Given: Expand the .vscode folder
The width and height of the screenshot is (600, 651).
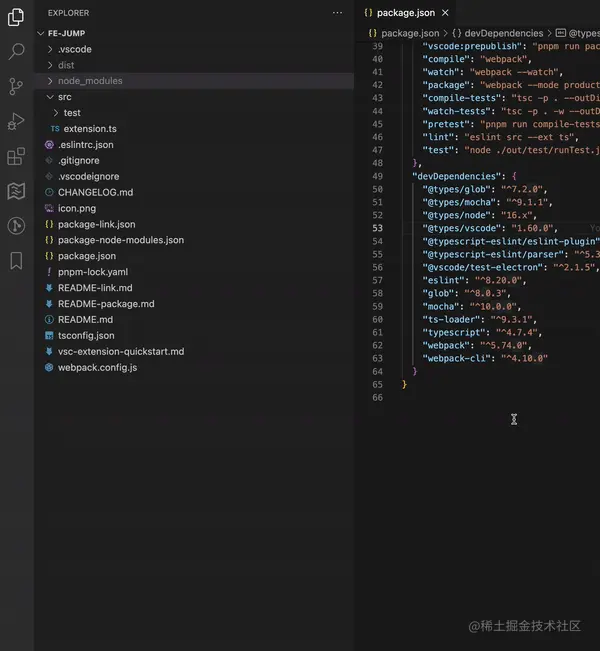Looking at the screenshot, I should 194,49.
